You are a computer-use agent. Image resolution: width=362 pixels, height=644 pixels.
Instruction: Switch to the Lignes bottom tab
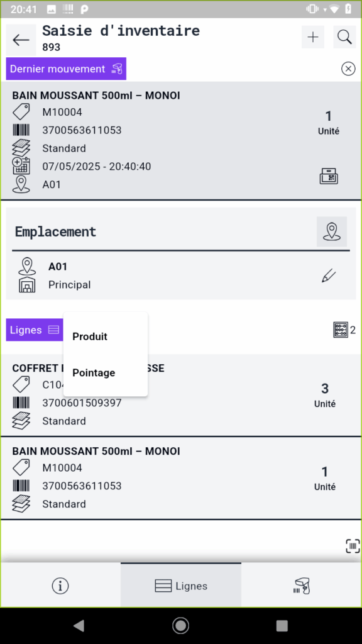coord(181,586)
